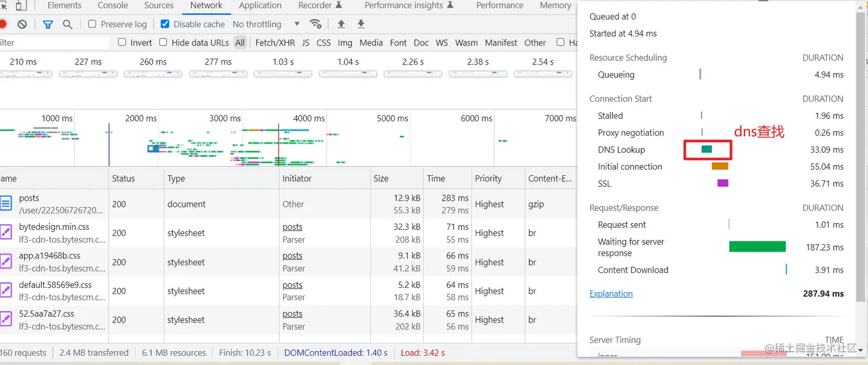The width and height of the screenshot is (868, 365).
Task: Open the No throttling dropdown
Action: point(266,24)
